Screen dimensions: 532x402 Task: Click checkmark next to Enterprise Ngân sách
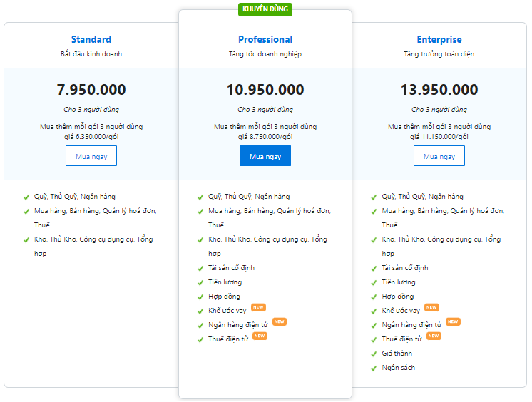374,368
